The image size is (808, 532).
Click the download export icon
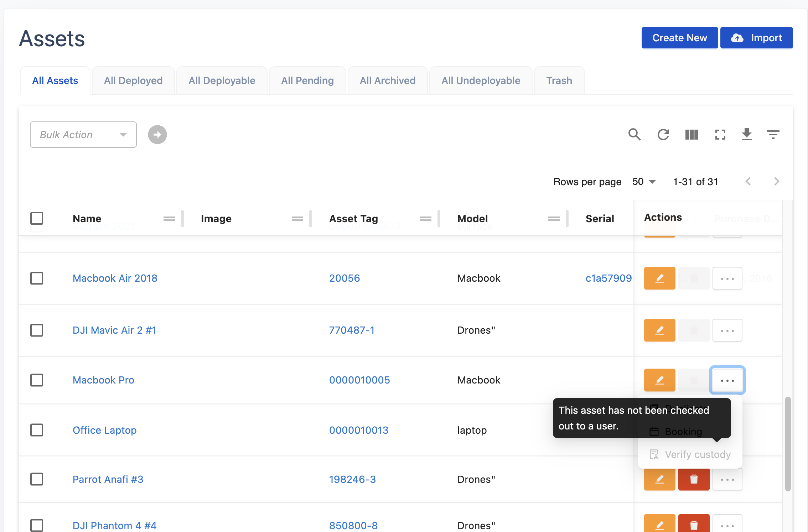tap(746, 135)
